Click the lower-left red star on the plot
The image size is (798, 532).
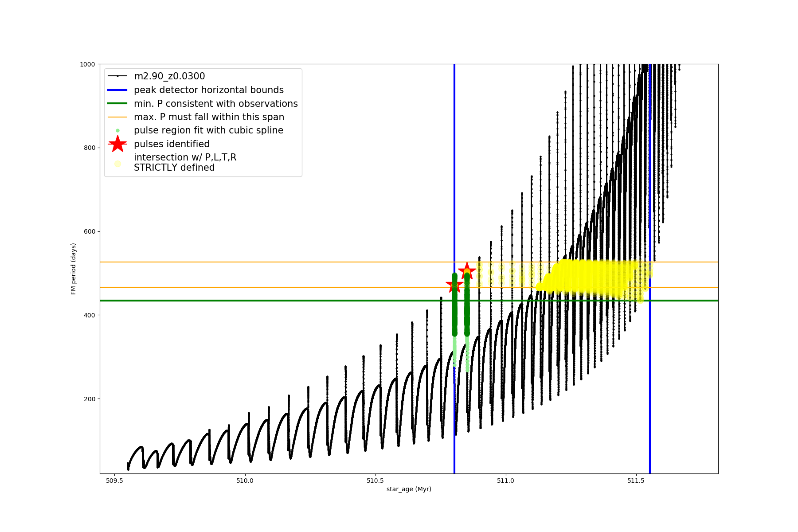(x=454, y=286)
